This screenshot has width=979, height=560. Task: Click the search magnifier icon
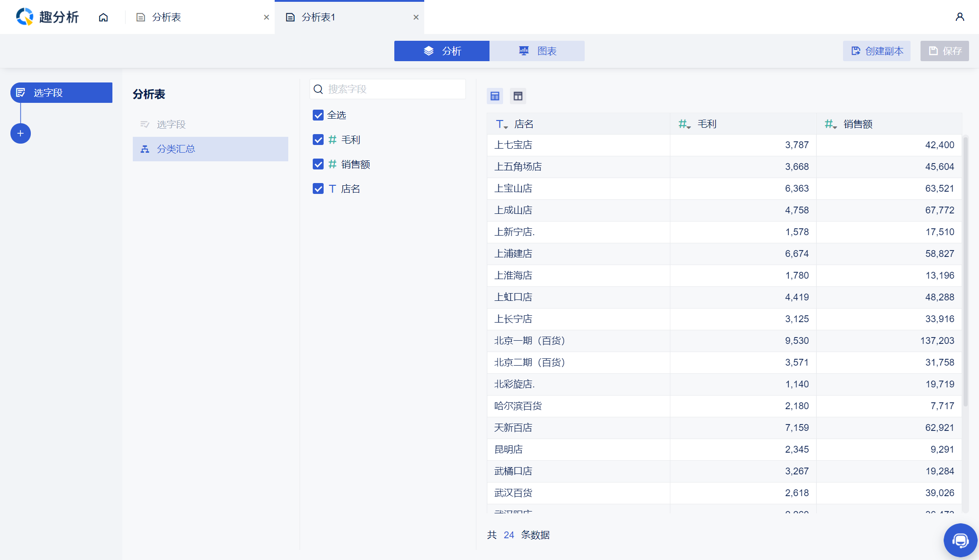pyautogui.click(x=319, y=89)
